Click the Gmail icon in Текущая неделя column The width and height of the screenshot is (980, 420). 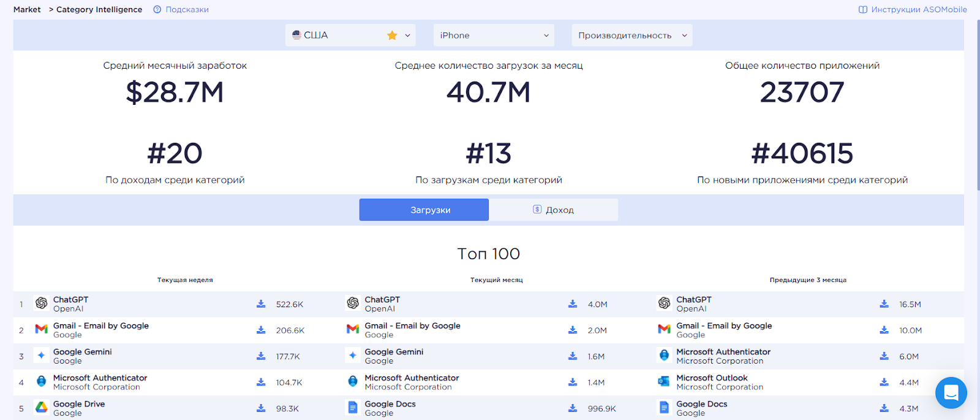click(41, 329)
